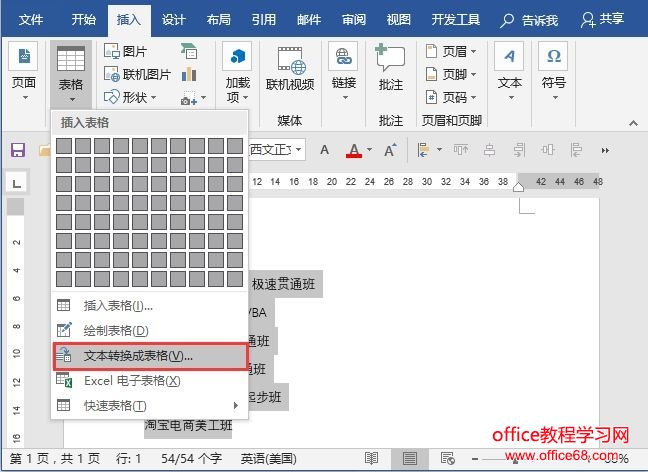648x472 pixels.
Task: Switch to the 布局 ribbon tab
Action: 218,19
